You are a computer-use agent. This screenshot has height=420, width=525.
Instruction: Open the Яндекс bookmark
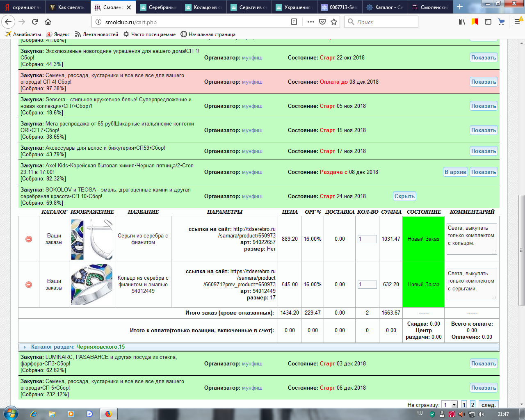(58, 34)
